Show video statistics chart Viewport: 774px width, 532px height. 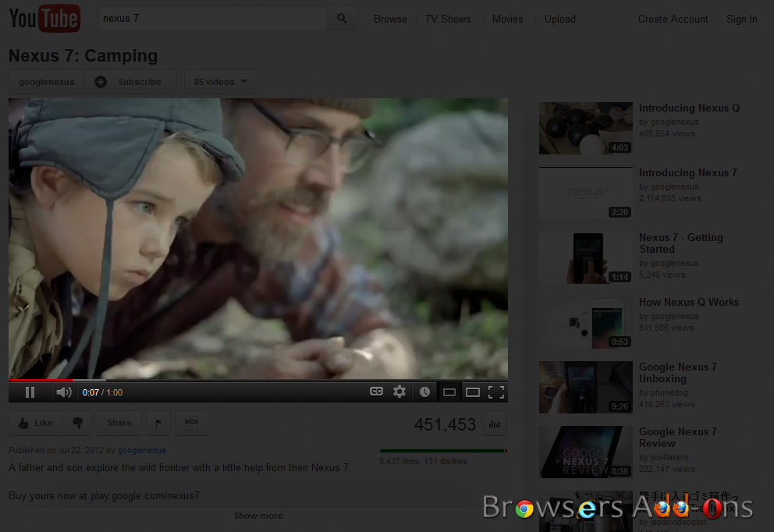(495, 424)
